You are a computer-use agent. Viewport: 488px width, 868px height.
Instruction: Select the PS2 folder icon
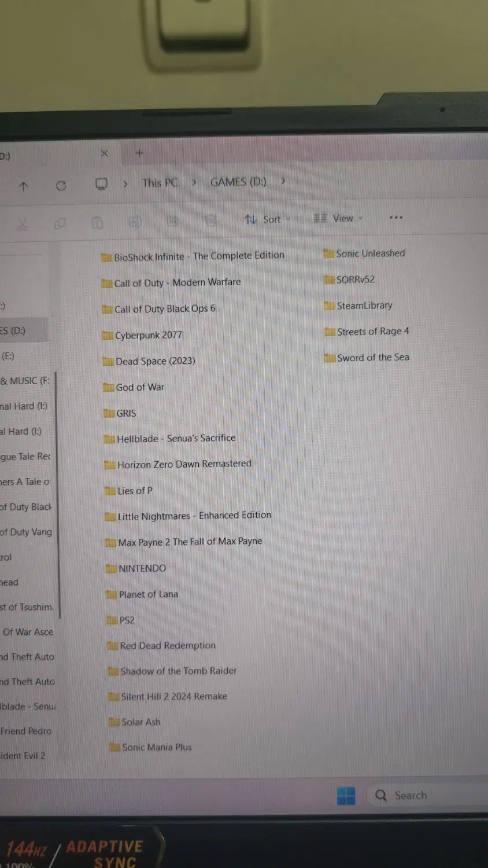[x=112, y=620]
